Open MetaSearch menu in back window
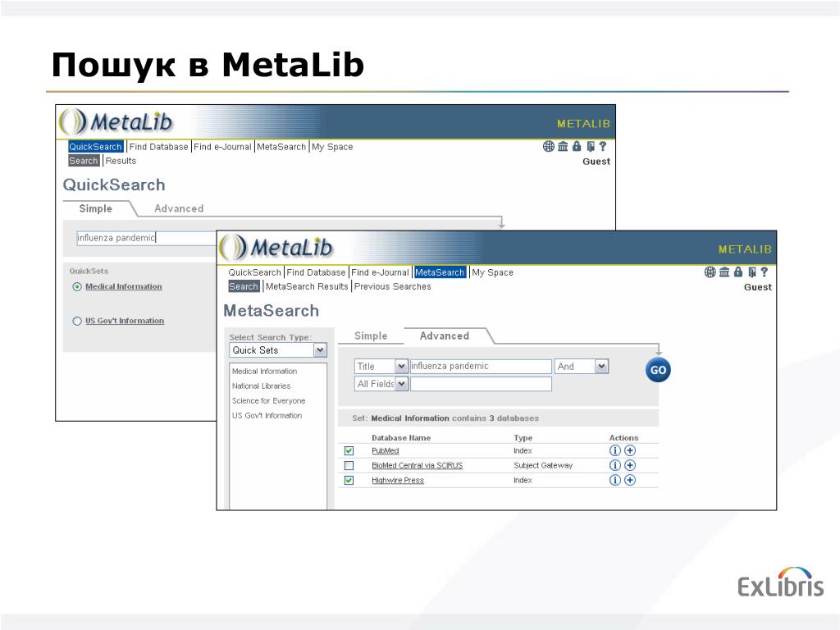Viewport: 840px width, 630px height. [x=281, y=147]
